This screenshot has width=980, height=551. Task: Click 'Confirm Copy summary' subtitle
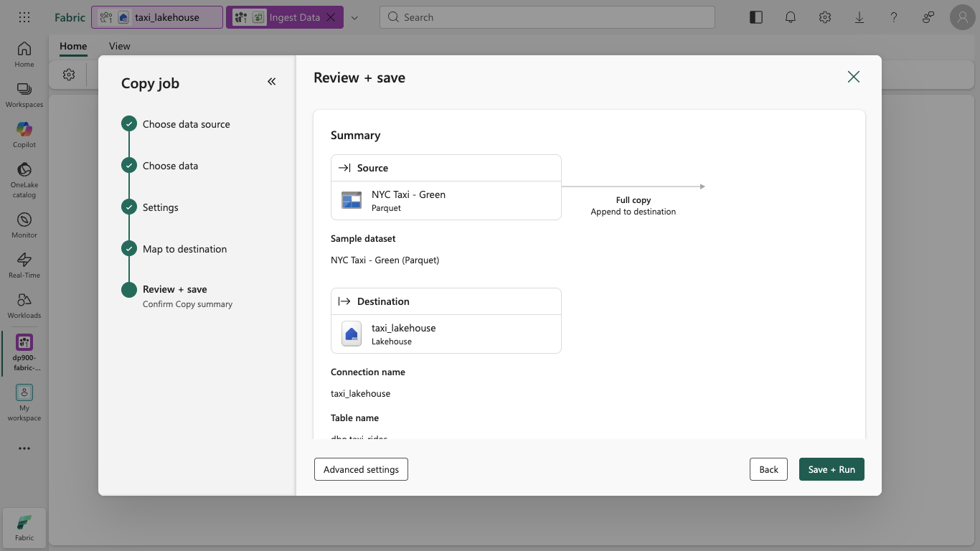tap(188, 304)
